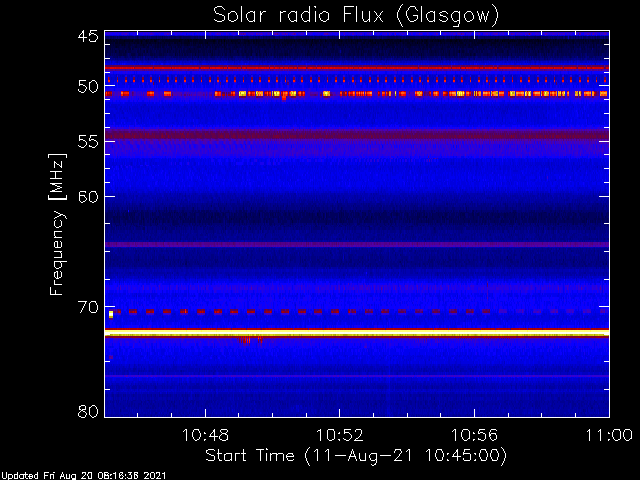The image size is (640, 480).
Task: Click the solid red line near 48 MHz
Action: 357,68
